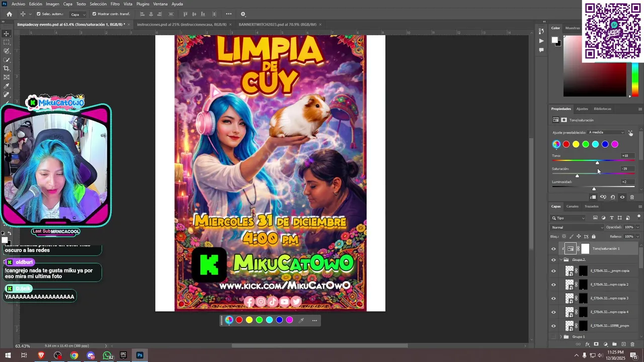Open the Ventana menu
644x362 pixels.
pyautogui.click(x=160, y=4)
